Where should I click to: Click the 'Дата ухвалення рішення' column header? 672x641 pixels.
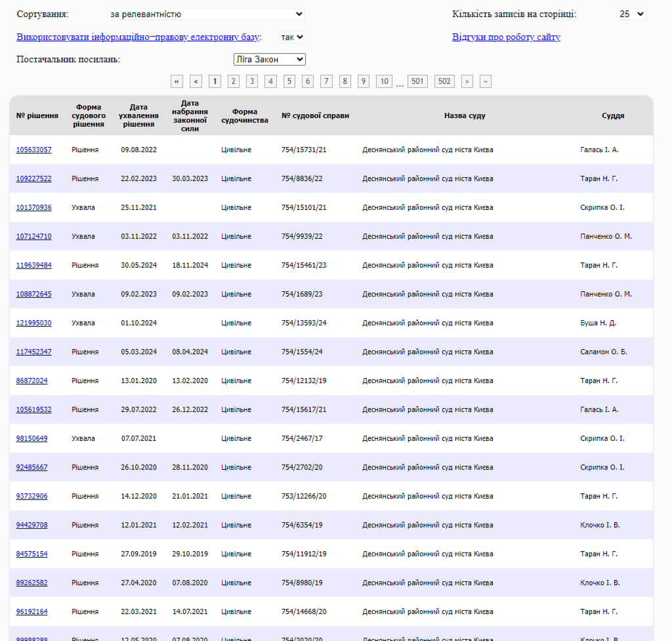pyautogui.click(x=139, y=115)
